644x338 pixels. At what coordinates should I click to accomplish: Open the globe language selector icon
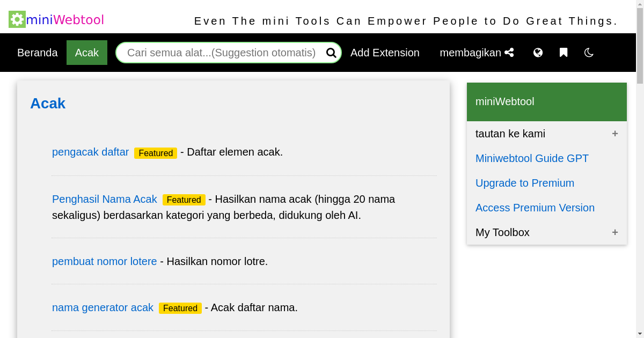[538, 53]
